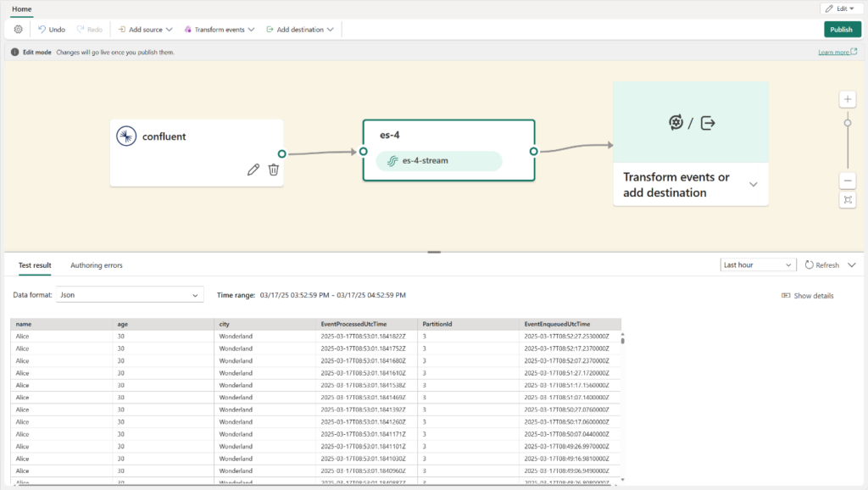Expand Transform events or add destination chevron
This screenshot has height=490, width=868.
click(x=754, y=184)
